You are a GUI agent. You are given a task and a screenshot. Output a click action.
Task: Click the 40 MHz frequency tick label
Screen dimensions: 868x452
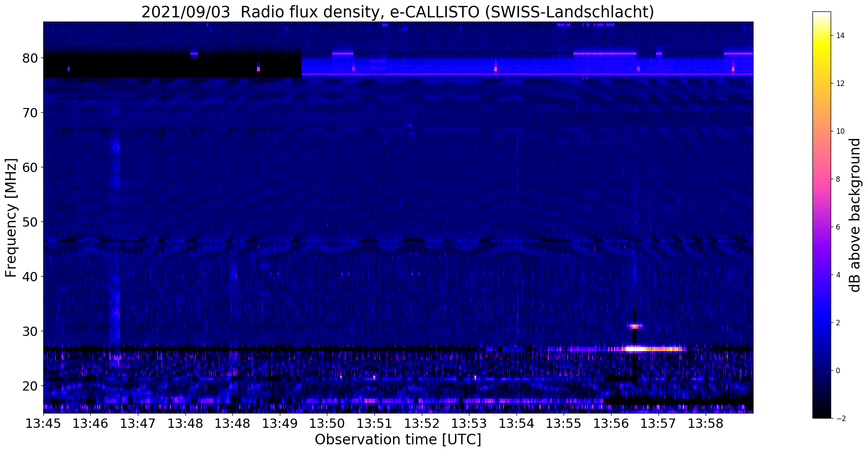coord(31,276)
